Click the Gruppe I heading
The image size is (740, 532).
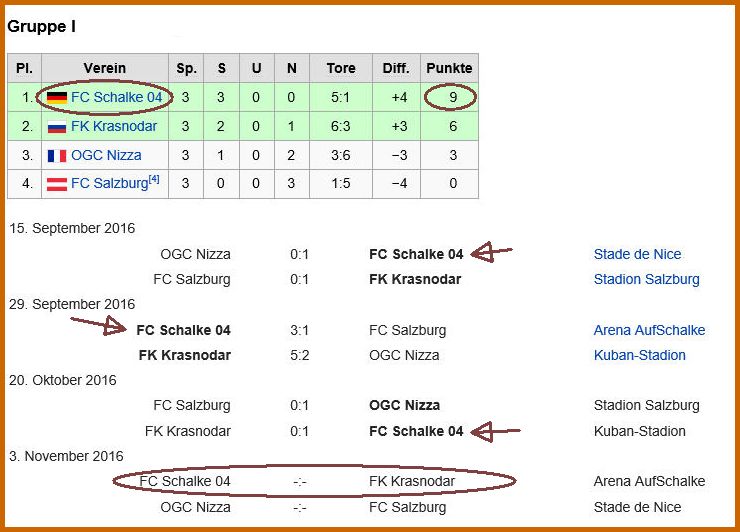coord(41,26)
